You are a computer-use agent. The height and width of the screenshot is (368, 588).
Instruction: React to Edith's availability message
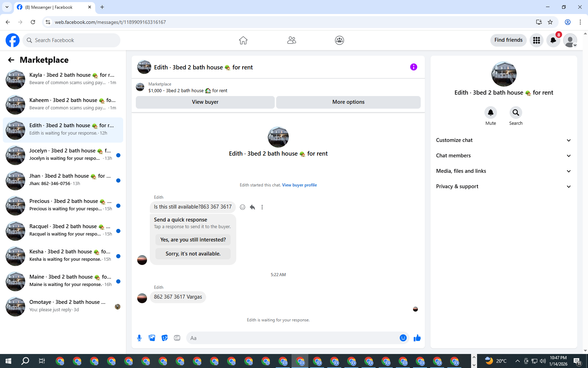point(243,207)
